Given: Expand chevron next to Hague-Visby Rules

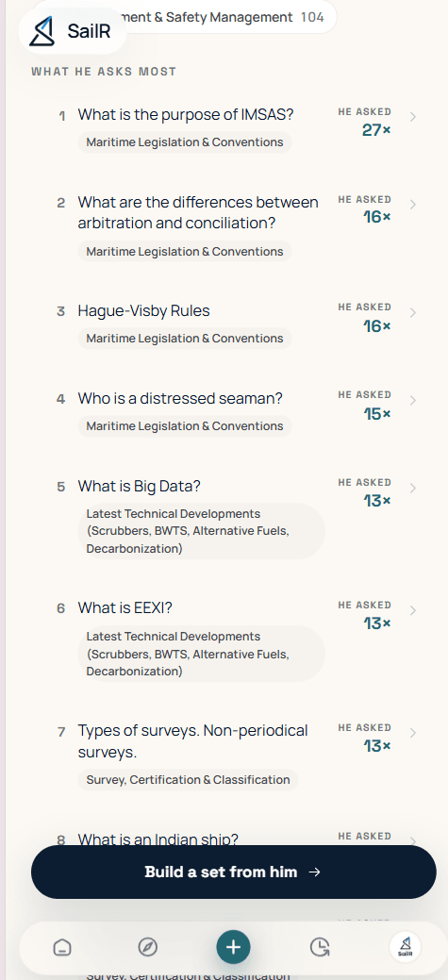Looking at the screenshot, I should (412, 312).
